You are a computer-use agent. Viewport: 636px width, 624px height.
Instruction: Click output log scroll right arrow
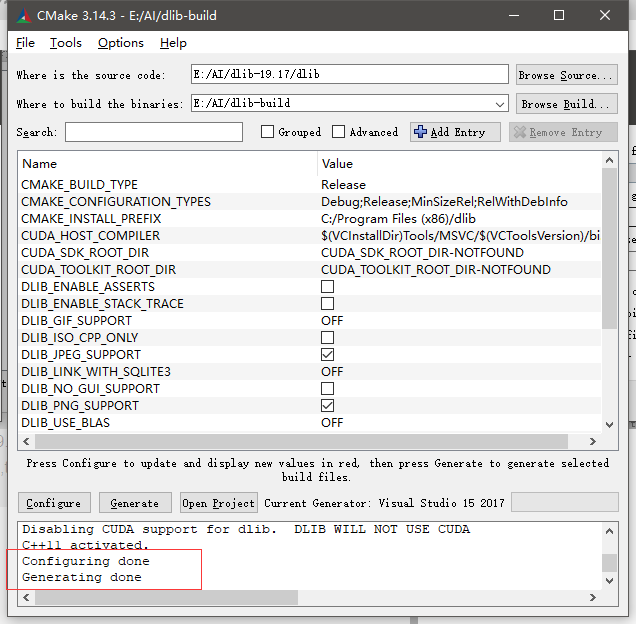pyautogui.click(x=593, y=597)
